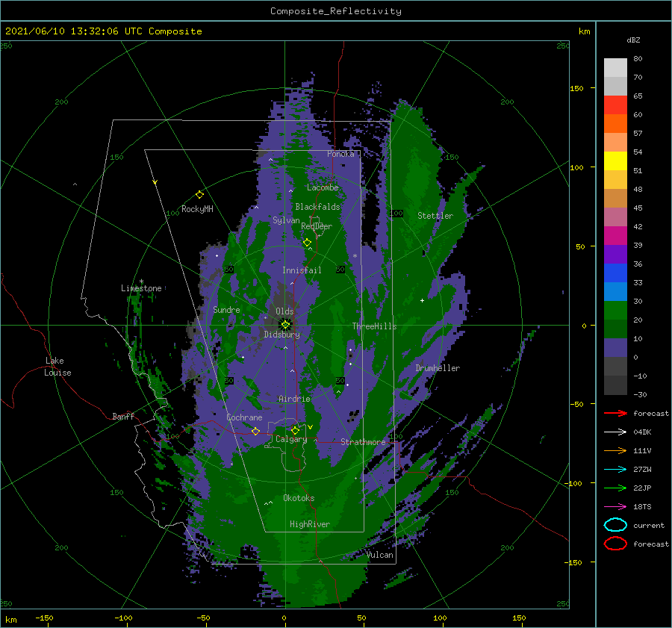The image size is (672, 628).
Task: Click the 04DK legend text
Action: click(642, 432)
